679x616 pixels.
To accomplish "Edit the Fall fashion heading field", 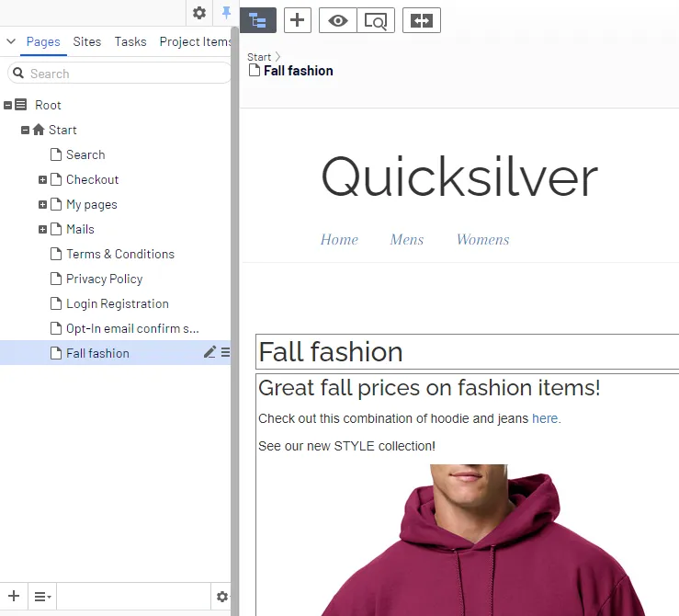I will coord(468,352).
